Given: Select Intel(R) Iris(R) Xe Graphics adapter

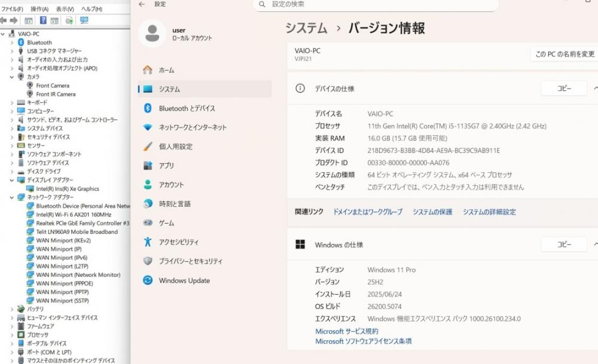Looking at the screenshot, I should (68, 189).
